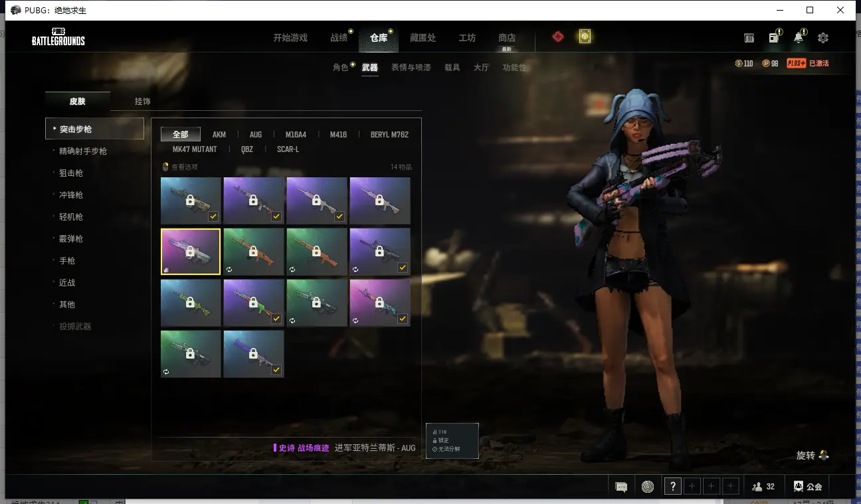Switch to the 挂饰 tab
Screen dimensions: 861x504
(142, 102)
